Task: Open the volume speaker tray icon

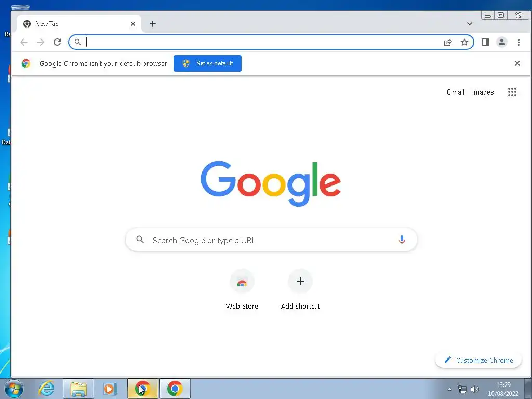Action: coord(475,389)
